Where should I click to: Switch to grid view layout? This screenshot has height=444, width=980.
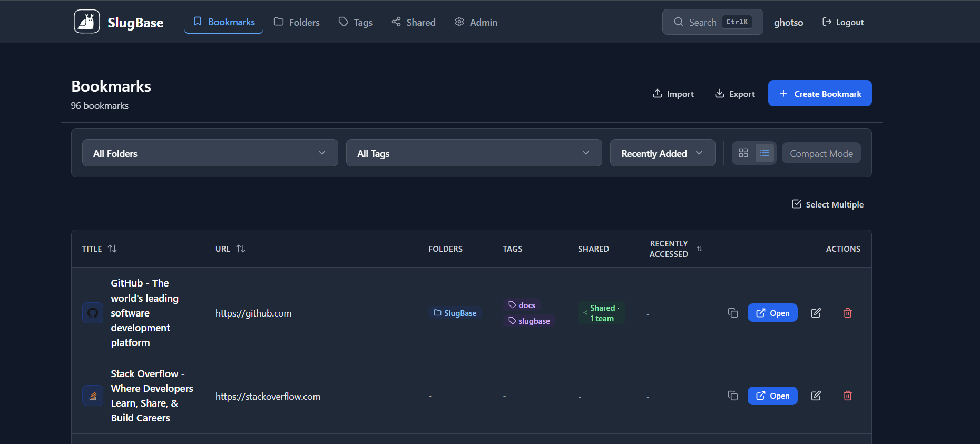(x=743, y=153)
